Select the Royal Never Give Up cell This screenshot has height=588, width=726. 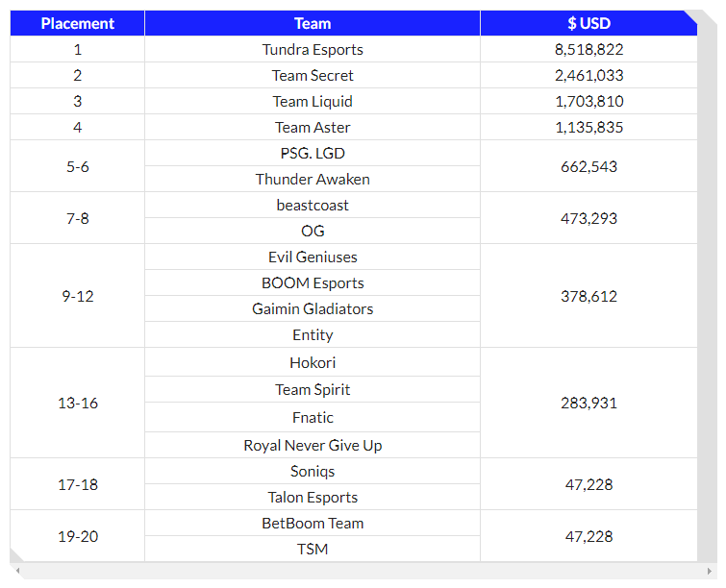[x=313, y=445]
